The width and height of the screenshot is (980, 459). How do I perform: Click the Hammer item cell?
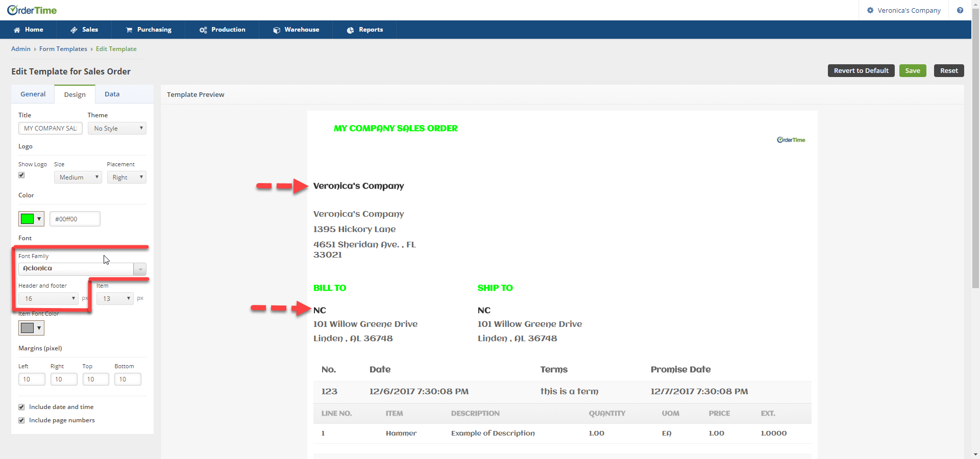point(401,433)
